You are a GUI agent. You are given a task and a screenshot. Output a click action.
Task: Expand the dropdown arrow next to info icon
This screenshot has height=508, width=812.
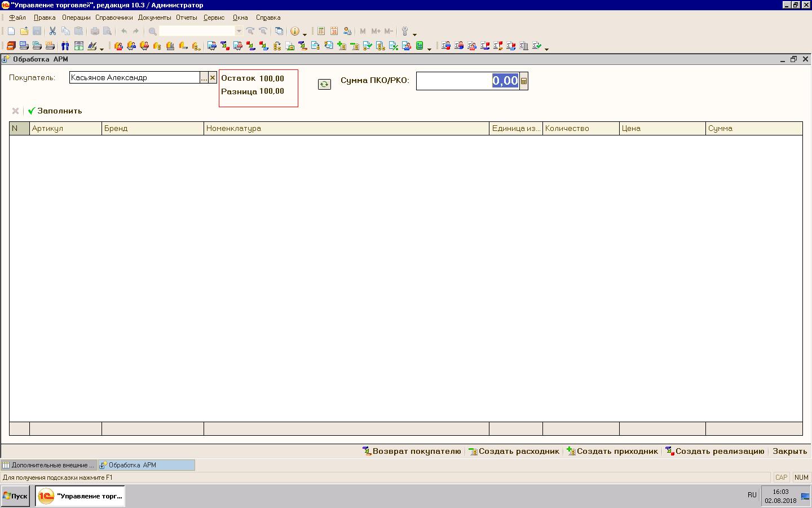304,34
